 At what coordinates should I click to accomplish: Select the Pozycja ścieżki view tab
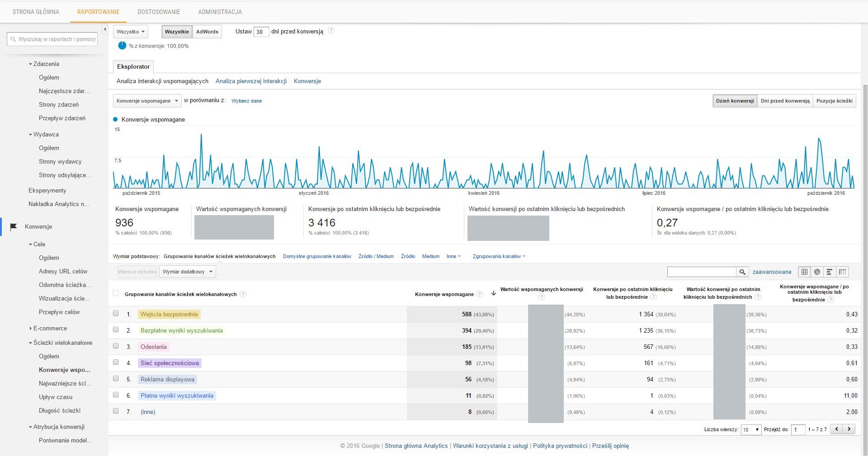point(834,101)
